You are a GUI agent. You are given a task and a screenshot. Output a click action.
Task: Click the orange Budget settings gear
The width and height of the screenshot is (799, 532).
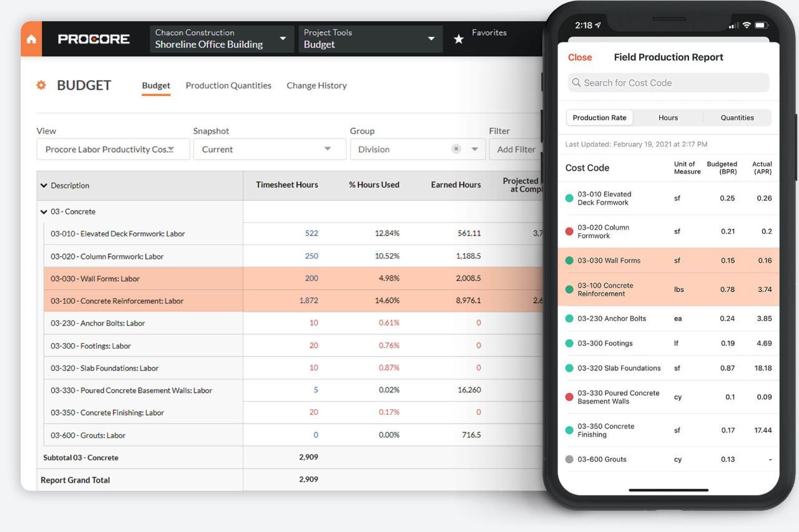point(41,85)
